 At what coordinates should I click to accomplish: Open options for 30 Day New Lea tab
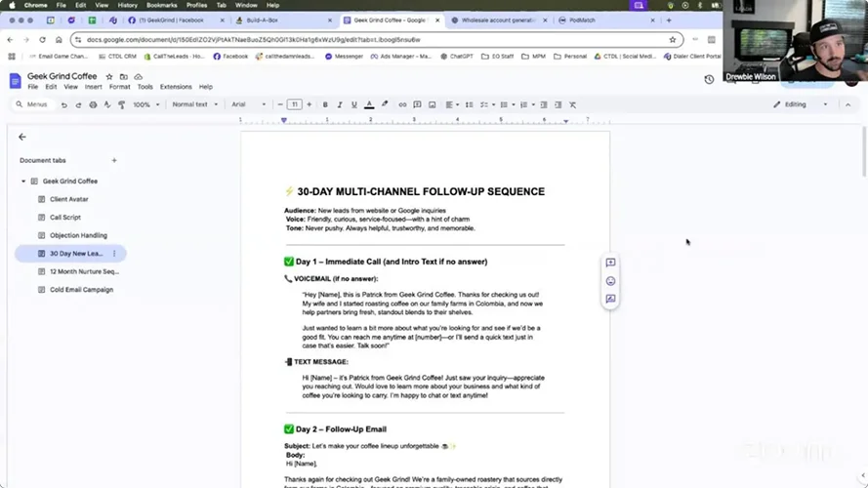pos(114,254)
